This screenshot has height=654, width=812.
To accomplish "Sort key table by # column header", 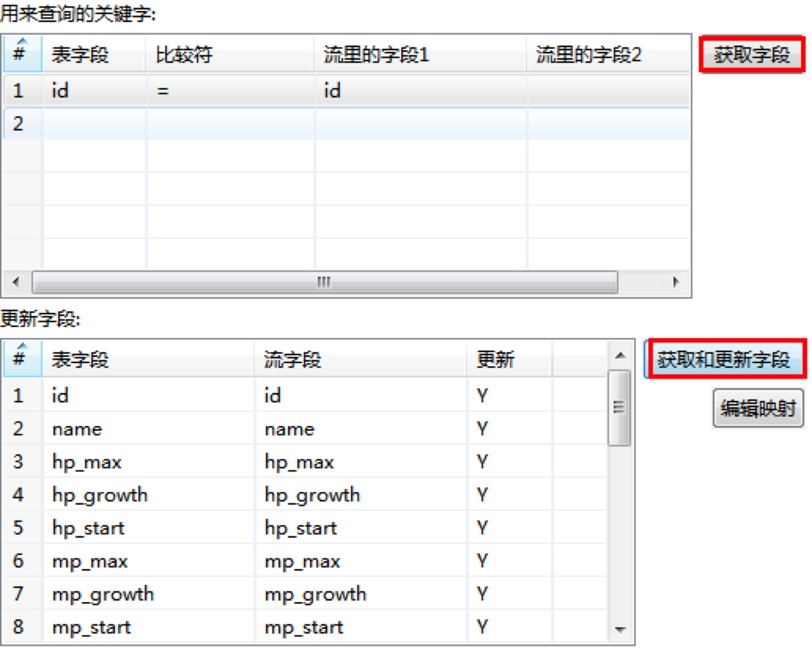I will click(x=22, y=53).
